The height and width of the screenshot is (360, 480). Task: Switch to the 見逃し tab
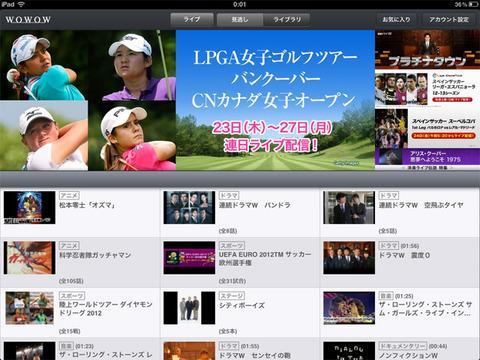point(240,19)
